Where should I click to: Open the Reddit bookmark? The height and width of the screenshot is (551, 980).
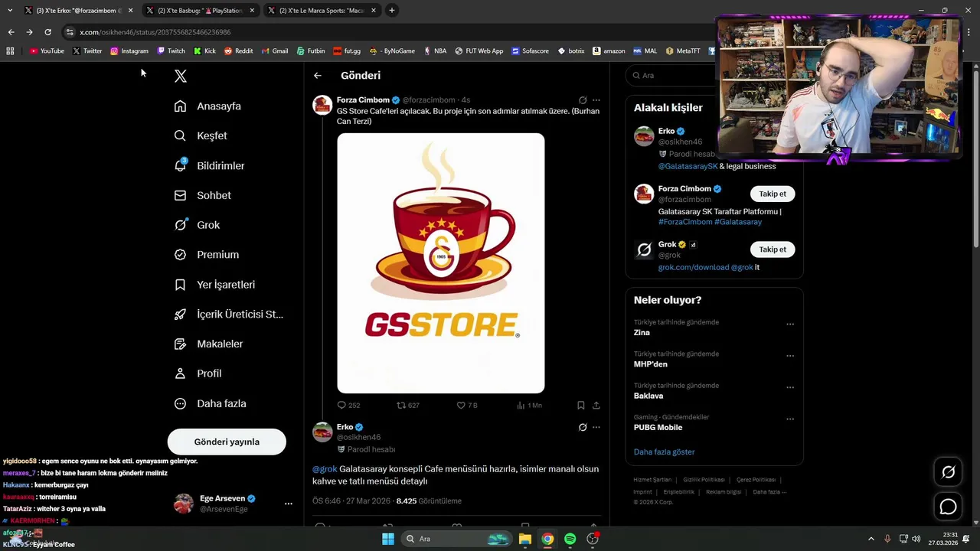point(238,51)
